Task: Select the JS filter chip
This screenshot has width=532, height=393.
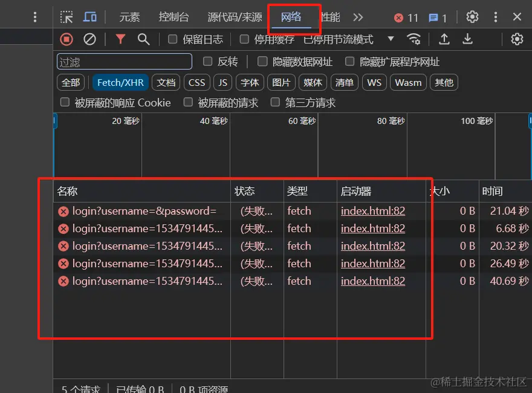Action: [222, 82]
